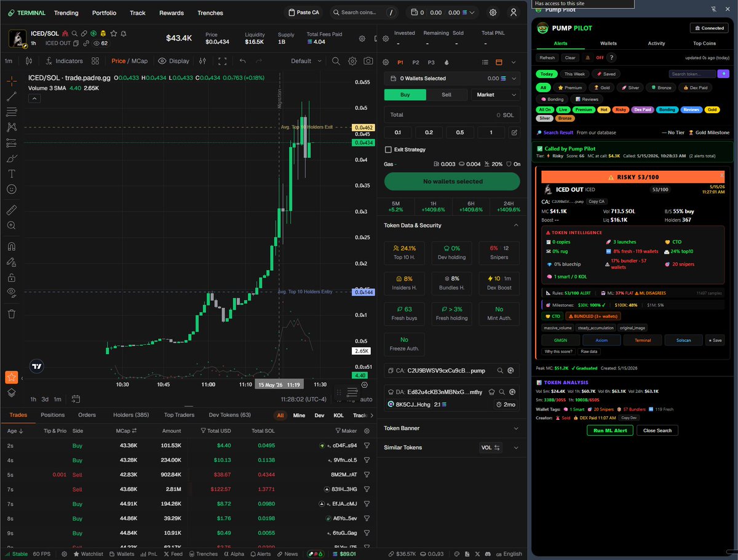Select the 0.5 SOL quick amount
This screenshot has width=738, height=560.
click(x=459, y=132)
